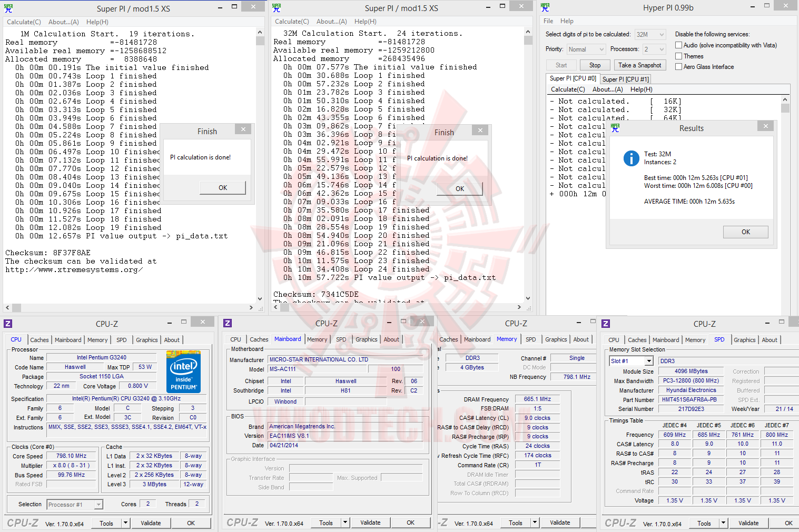The width and height of the screenshot is (799, 532).
Task: Select Graphics tab in Memory CPU-Z window
Action: [556, 339]
